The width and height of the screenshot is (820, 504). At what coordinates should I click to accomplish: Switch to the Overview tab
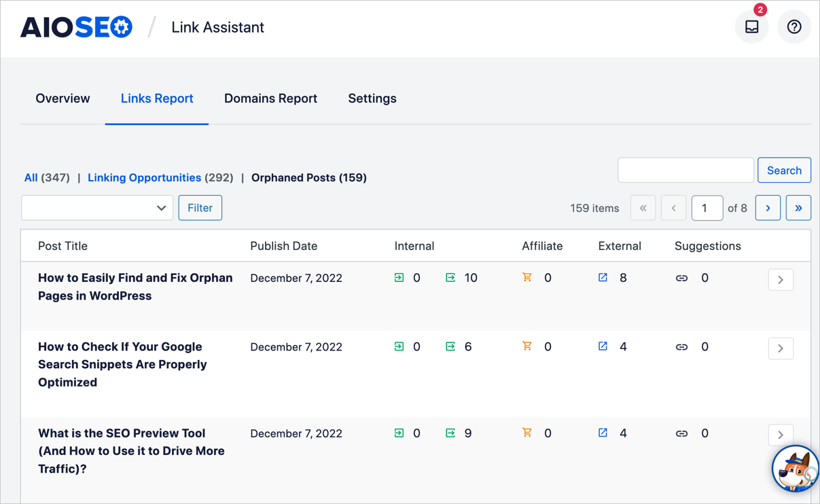point(63,98)
